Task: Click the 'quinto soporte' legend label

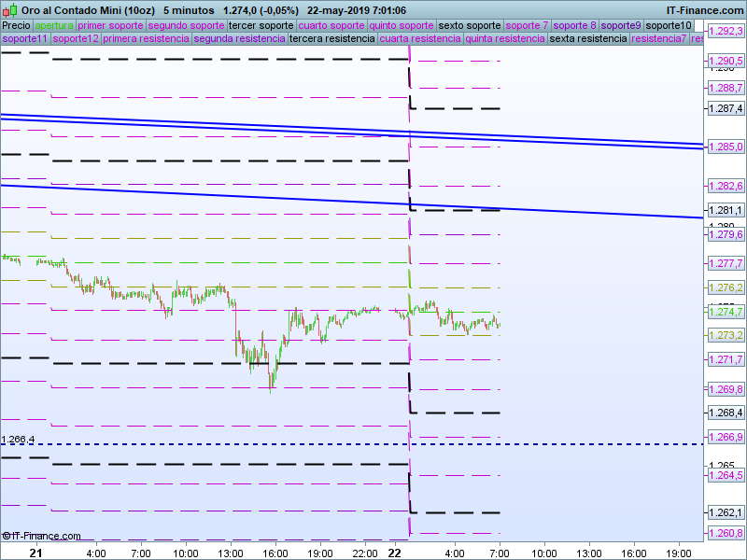Action: [402, 26]
